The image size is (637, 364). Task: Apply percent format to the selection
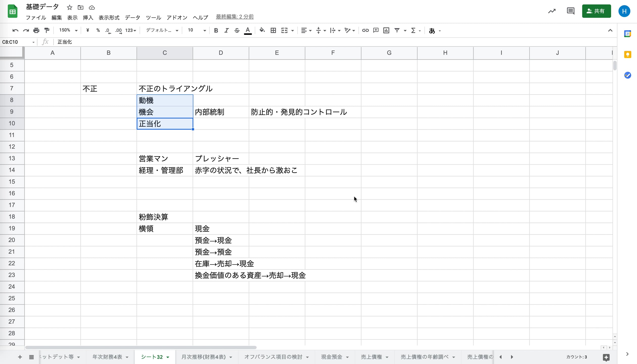tap(98, 30)
